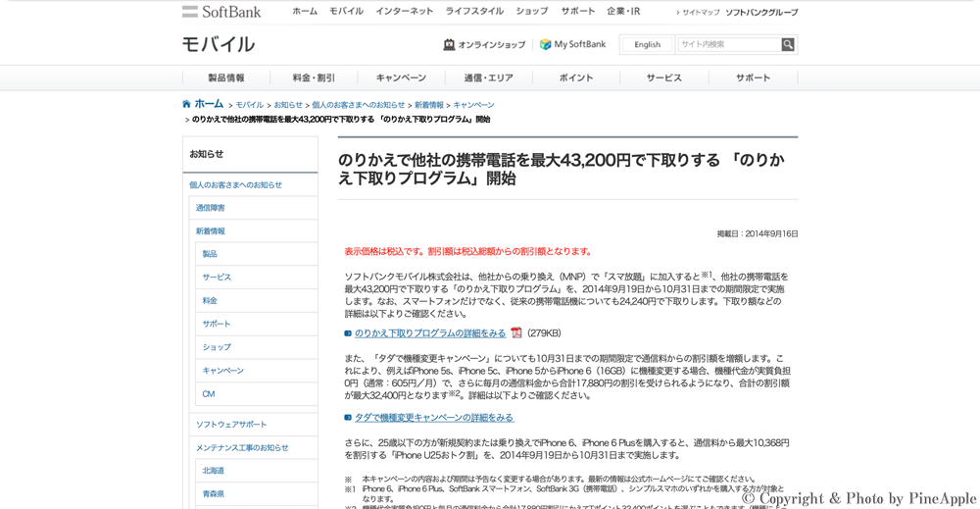980x509 pixels.
Task: Click the PDF icon beside program details link
Action: (x=516, y=333)
